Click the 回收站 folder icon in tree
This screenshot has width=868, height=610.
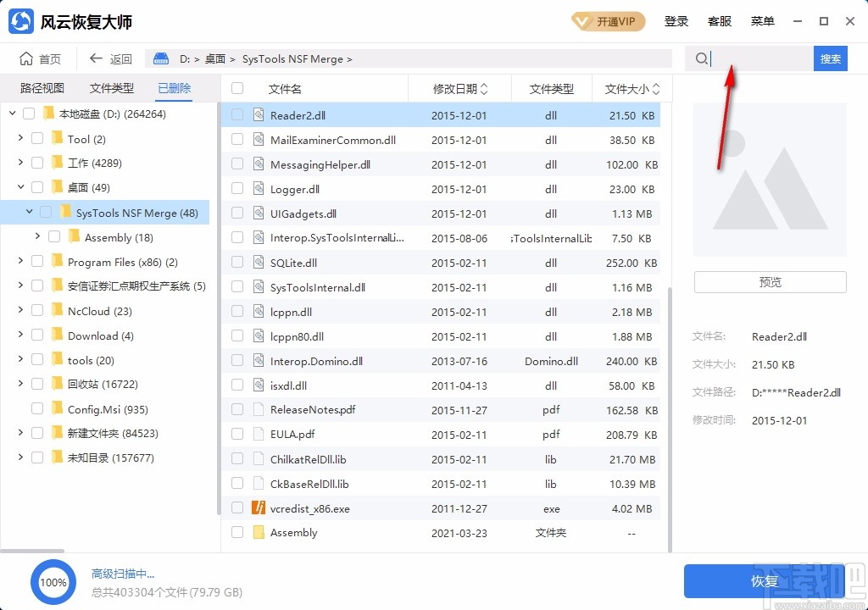coord(57,384)
